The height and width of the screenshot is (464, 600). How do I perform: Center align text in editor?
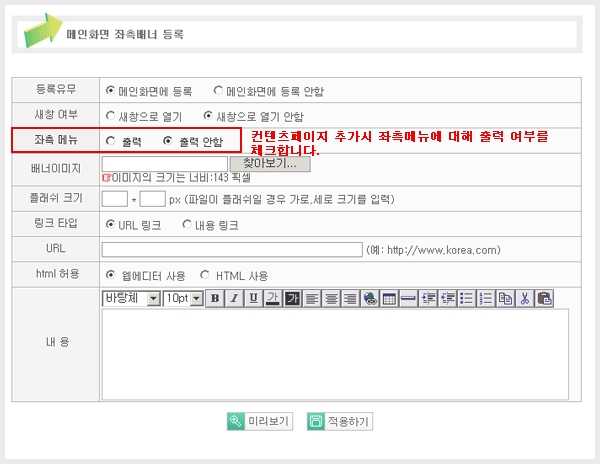click(x=331, y=298)
